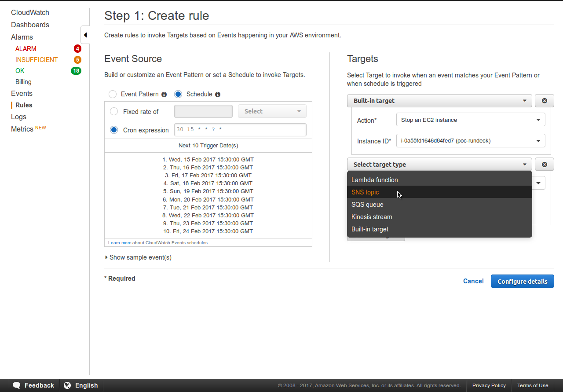Open the Learn more schedules link
Viewport: 563px width, 392px height.
coord(120,243)
